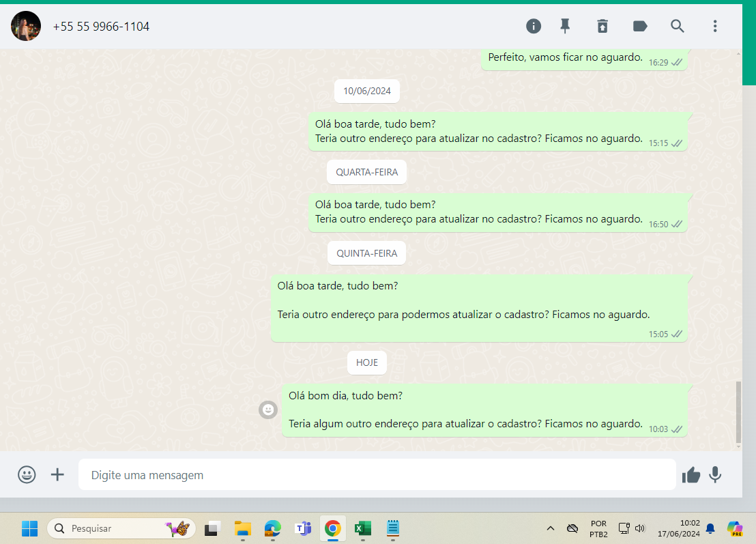Open the emoji picker in composer
The image size is (756, 544).
coord(27,474)
